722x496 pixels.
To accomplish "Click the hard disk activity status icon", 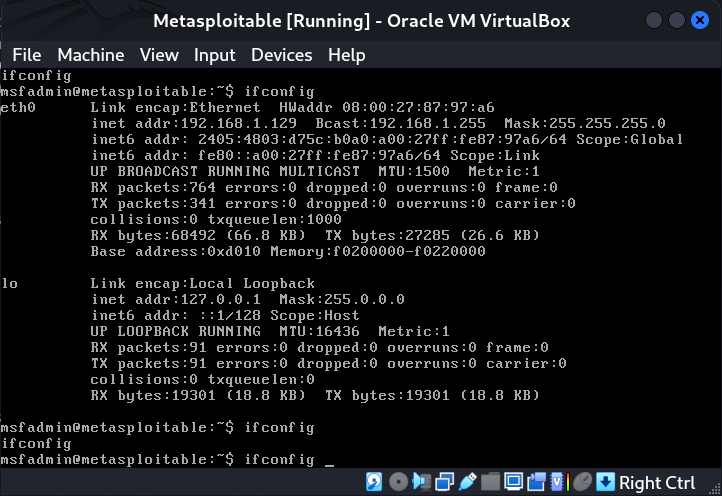I will click(x=374, y=482).
